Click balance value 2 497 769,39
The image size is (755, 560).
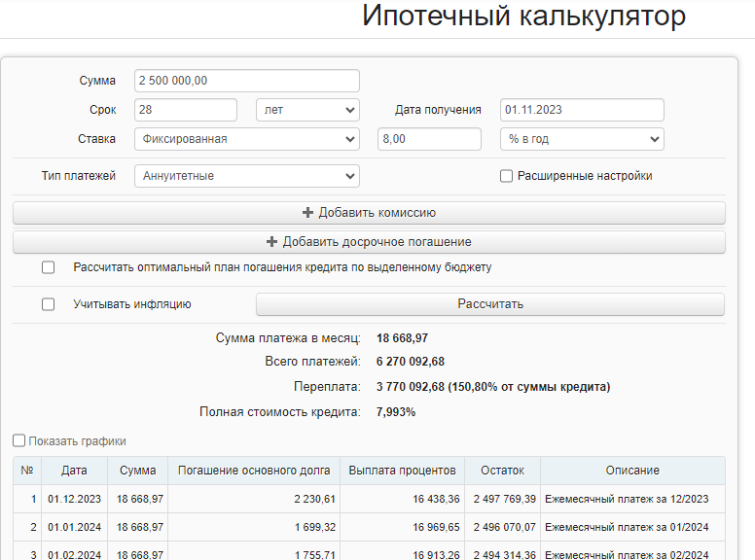click(504, 499)
